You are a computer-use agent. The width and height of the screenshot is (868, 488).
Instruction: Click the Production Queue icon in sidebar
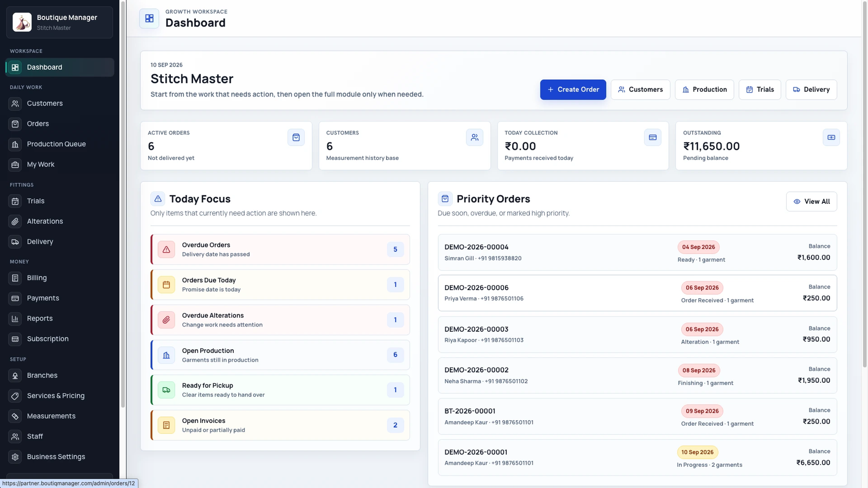[15, 144]
